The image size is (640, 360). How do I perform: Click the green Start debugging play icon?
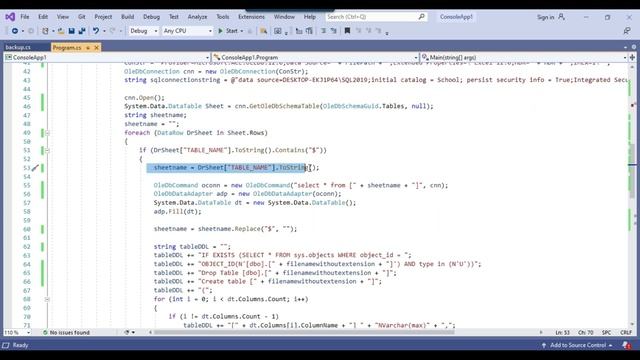[x=220, y=31]
